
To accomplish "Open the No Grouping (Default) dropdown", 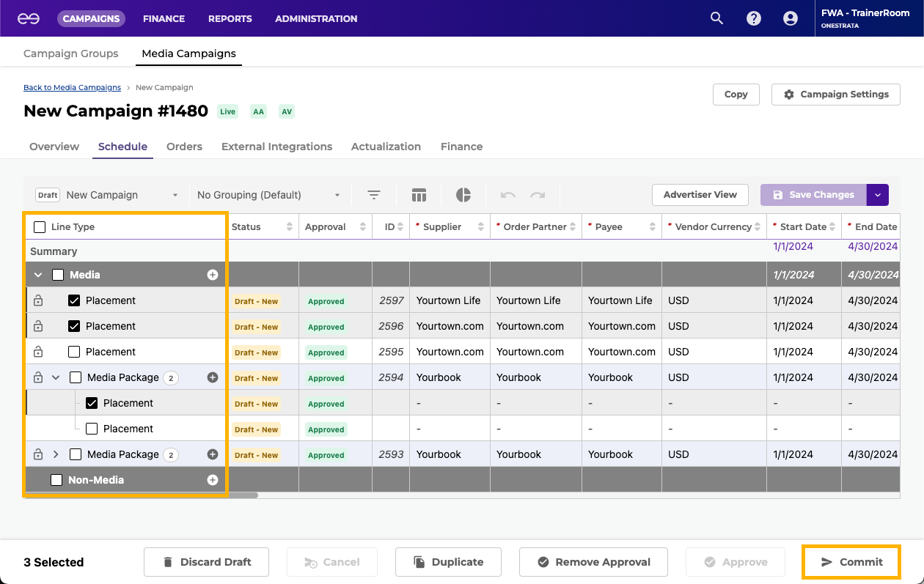I will click(x=268, y=195).
